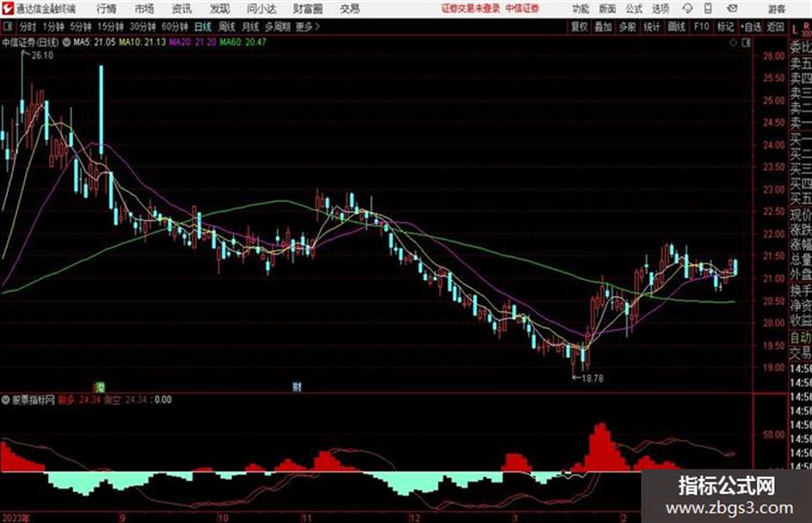Select the 周线 weekly period
812x523 pixels.
coord(227,27)
